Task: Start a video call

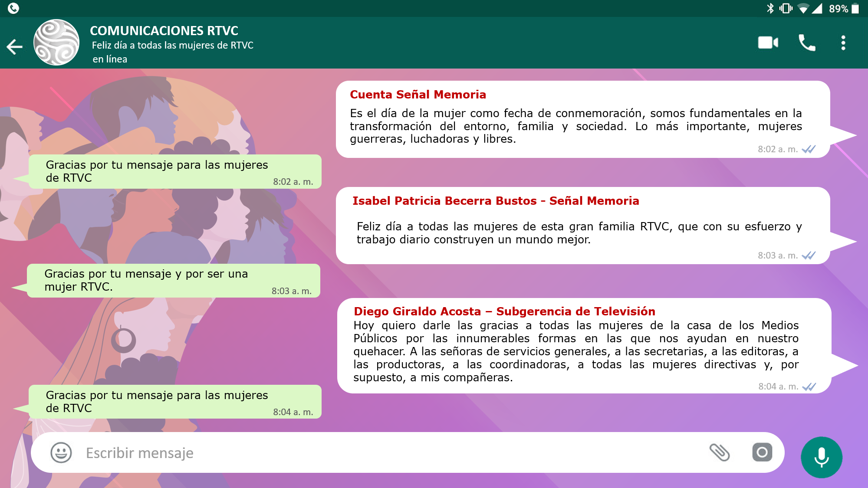Action: tap(768, 43)
